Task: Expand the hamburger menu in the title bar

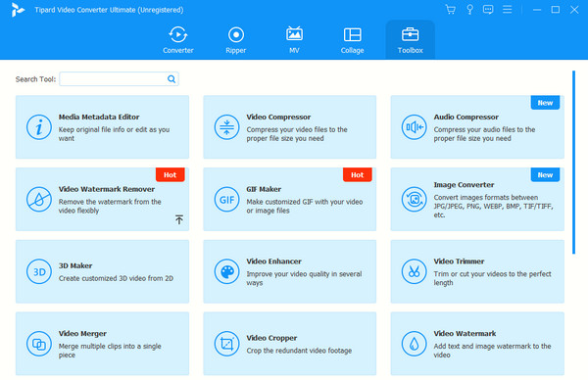Action: [507, 10]
